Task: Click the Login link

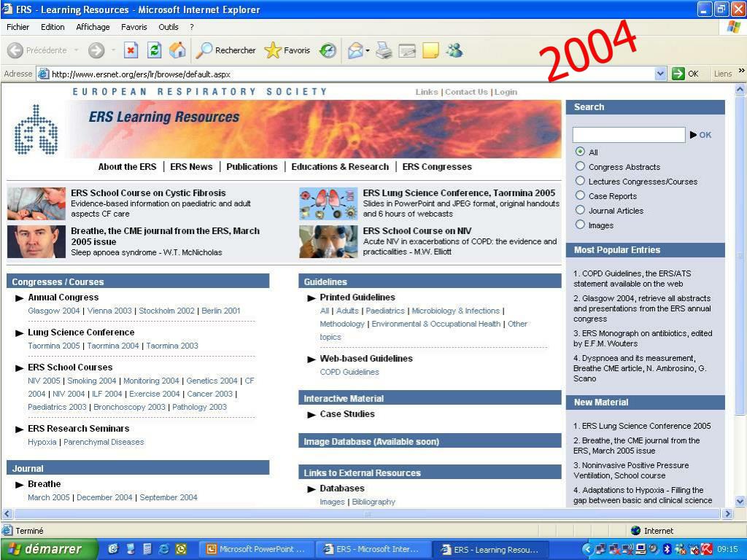Action: (x=506, y=92)
